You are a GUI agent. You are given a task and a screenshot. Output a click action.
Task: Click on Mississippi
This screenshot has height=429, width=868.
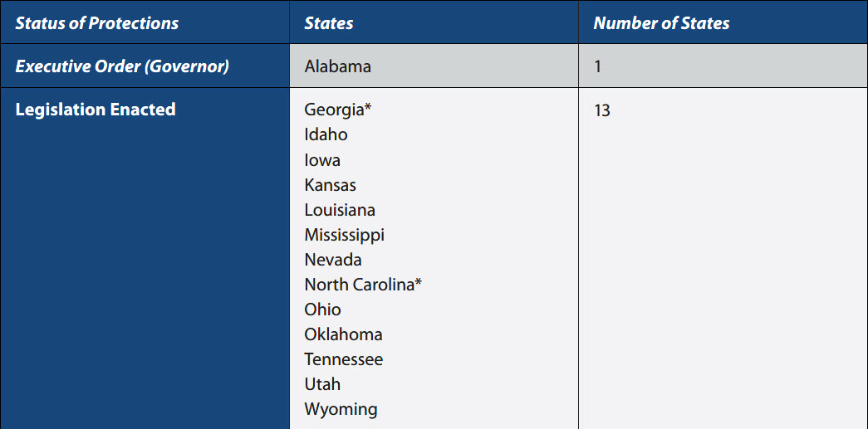click(344, 235)
